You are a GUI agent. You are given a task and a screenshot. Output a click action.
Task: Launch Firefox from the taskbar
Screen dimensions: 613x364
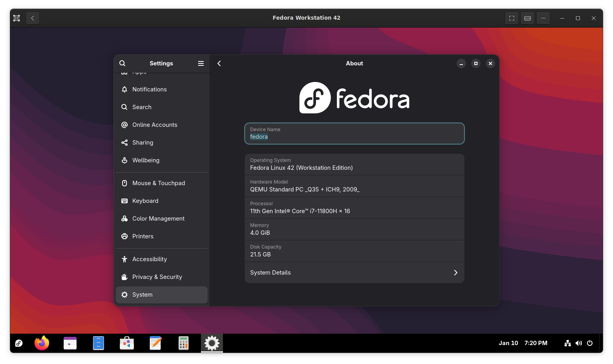click(x=42, y=343)
